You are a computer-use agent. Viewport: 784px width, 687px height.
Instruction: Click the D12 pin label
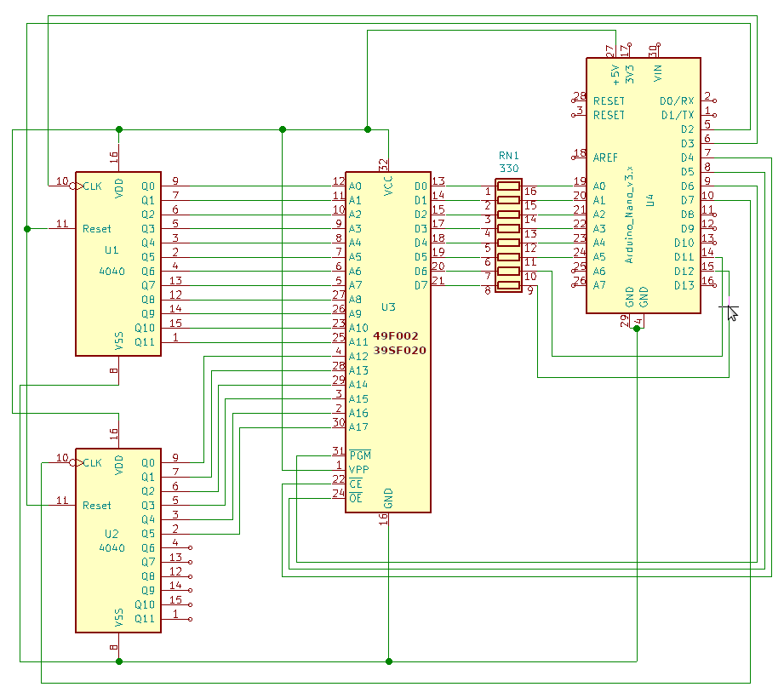[684, 272]
